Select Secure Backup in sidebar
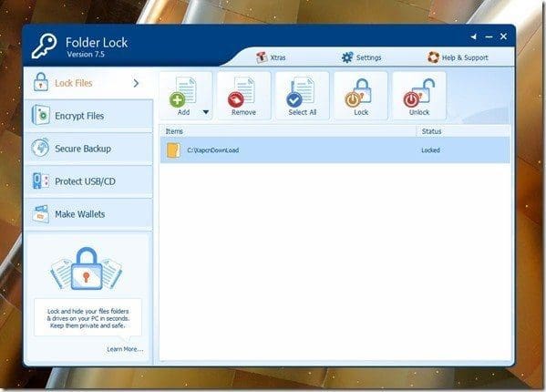The width and height of the screenshot is (546, 392). tap(88, 149)
